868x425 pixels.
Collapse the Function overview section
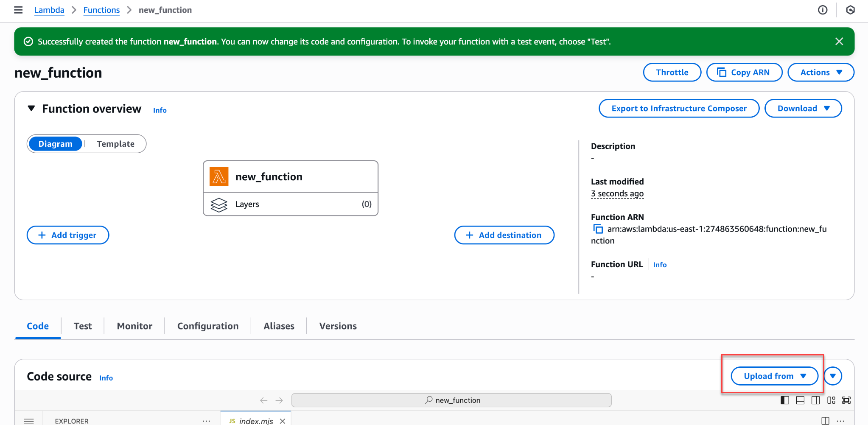click(x=31, y=109)
